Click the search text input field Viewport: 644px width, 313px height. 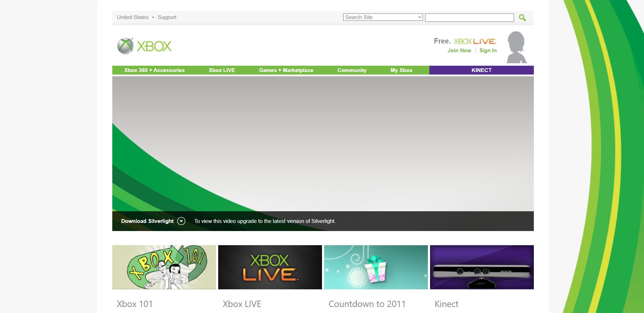(470, 18)
